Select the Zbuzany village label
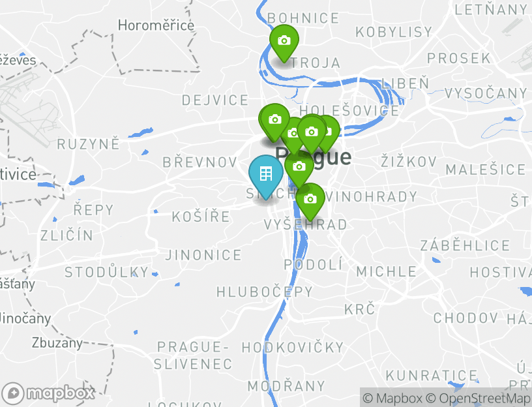 57,343
